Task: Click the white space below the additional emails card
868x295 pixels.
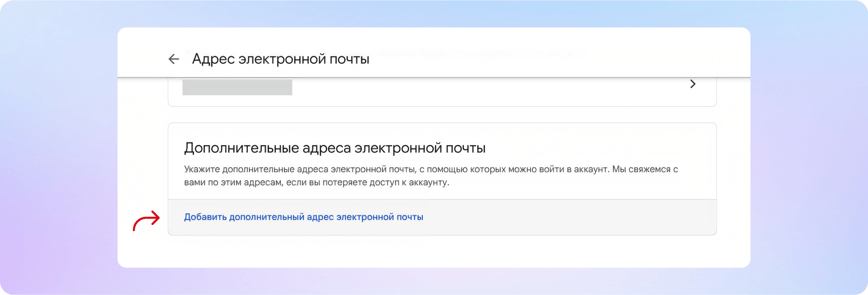Action: pos(434,252)
